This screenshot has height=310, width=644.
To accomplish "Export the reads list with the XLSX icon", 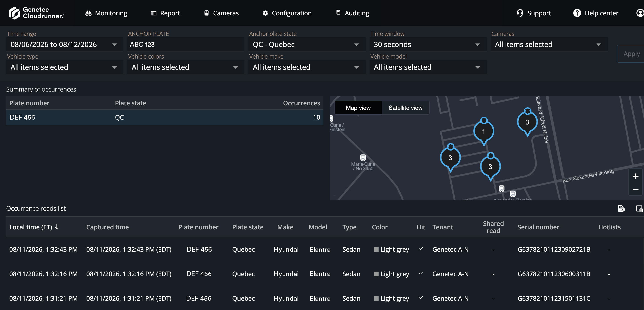I will point(621,208).
